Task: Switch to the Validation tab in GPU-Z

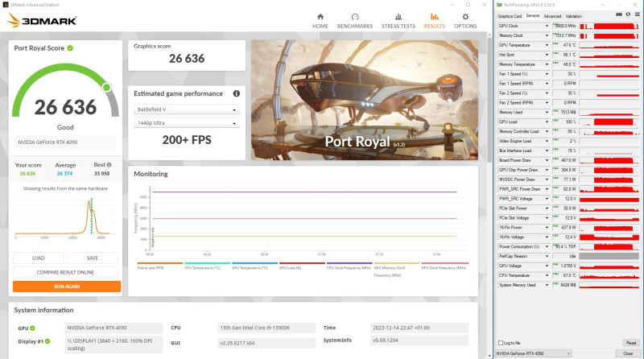Action: (574, 16)
